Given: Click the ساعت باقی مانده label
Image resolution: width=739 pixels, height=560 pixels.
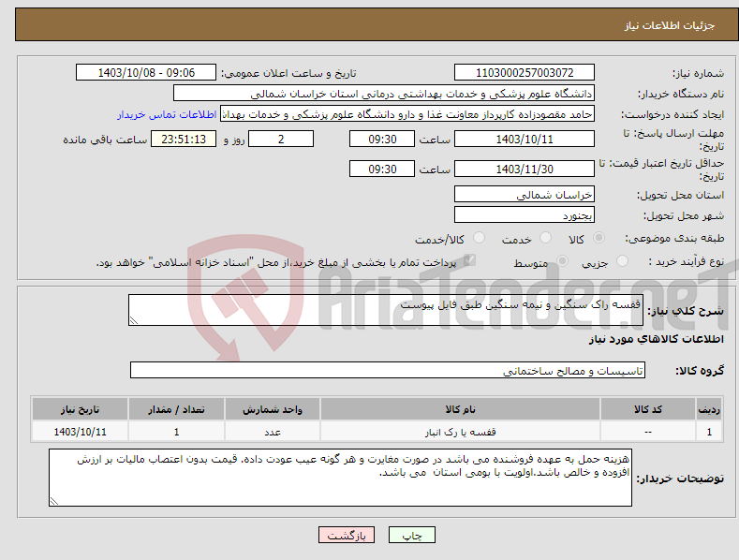Looking at the screenshot, I should point(105,140).
